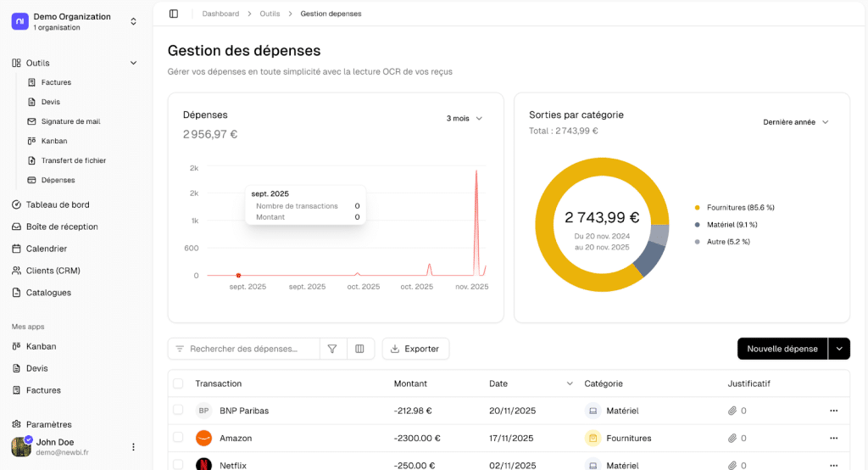The width and height of the screenshot is (868, 470).
Task: Click the paperclip icon for Amazon
Action: click(x=732, y=438)
